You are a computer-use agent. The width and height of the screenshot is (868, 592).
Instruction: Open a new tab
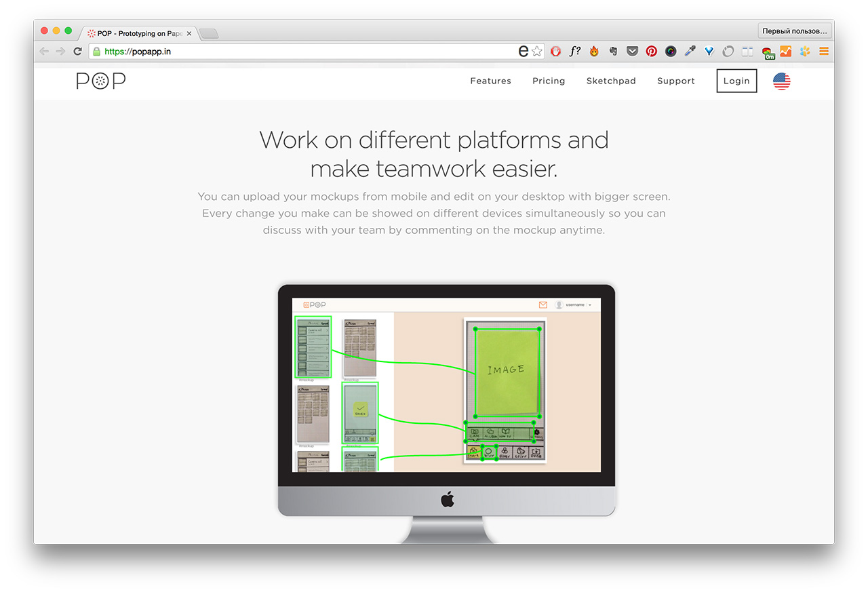[209, 33]
